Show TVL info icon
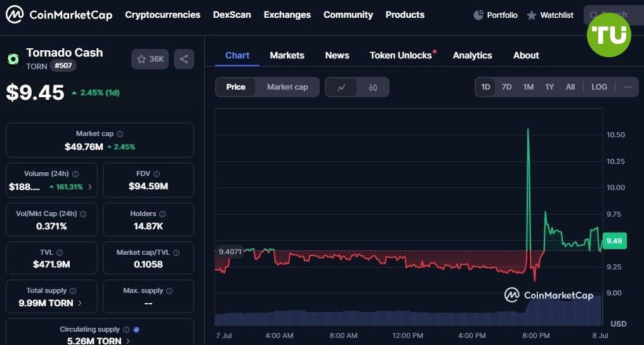Image resolution: width=644 pixels, height=345 pixels. point(60,252)
